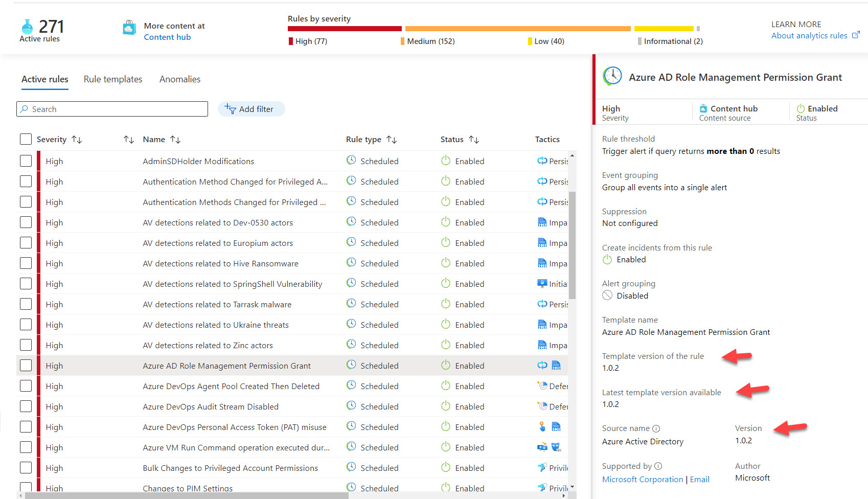Click the Persistence tactic icon on AdminSDHolder Modifications row
This screenshot has width=868, height=499.
click(x=542, y=161)
